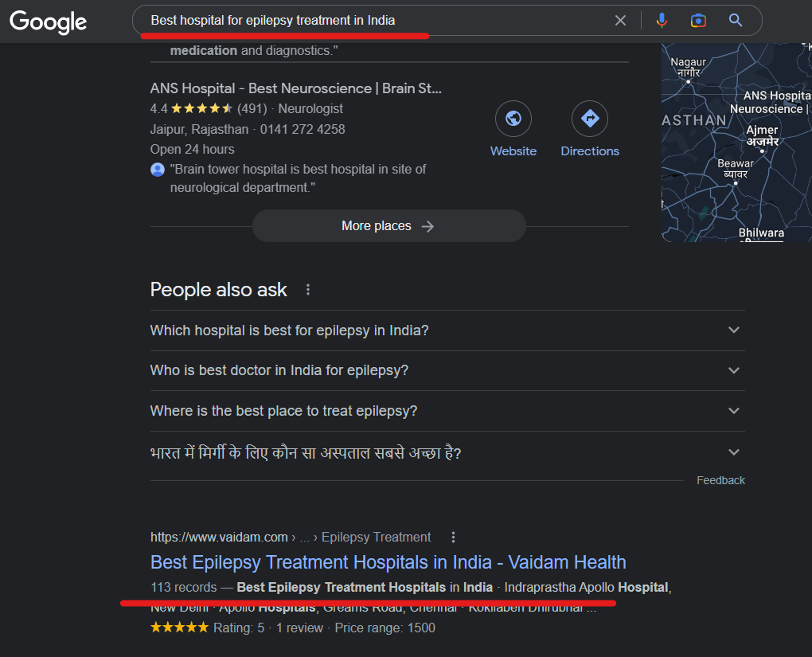Image resolution: width=812 pixels, height=657 pixels.
Task: Click the Ajmer label on the map
Action: [x=762, y=135]
